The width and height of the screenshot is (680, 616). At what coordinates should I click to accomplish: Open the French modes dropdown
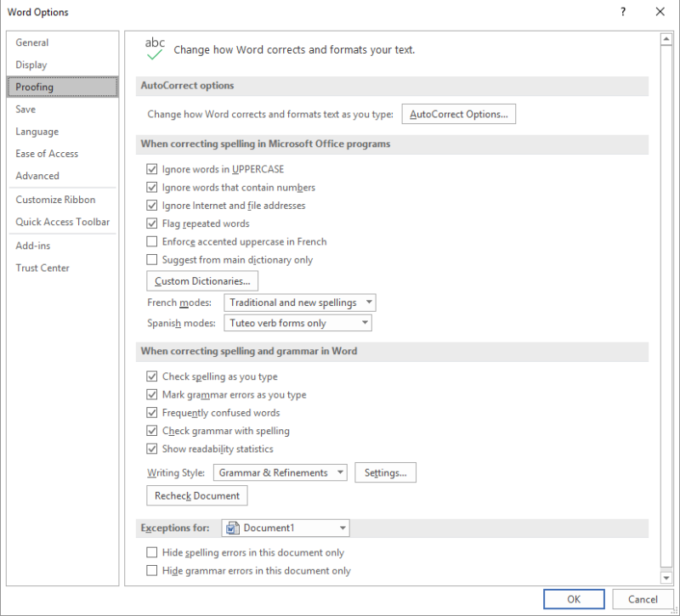point(301,302)
